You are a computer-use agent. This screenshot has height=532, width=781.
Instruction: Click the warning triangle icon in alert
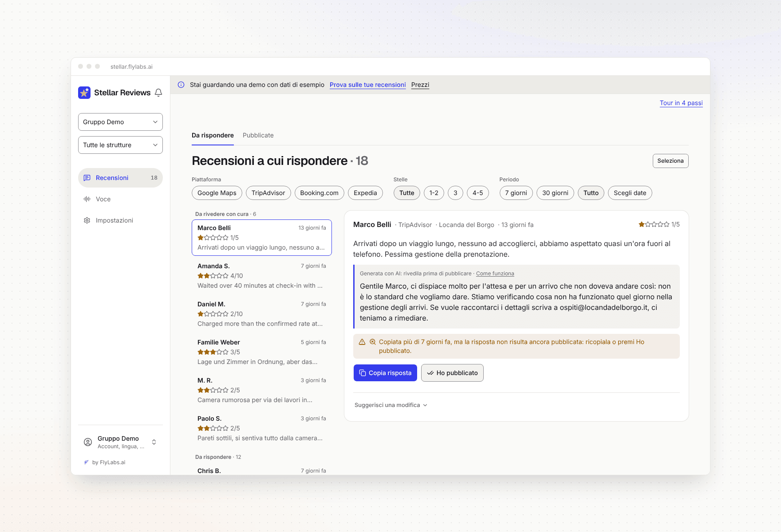(x=362, y=342)
